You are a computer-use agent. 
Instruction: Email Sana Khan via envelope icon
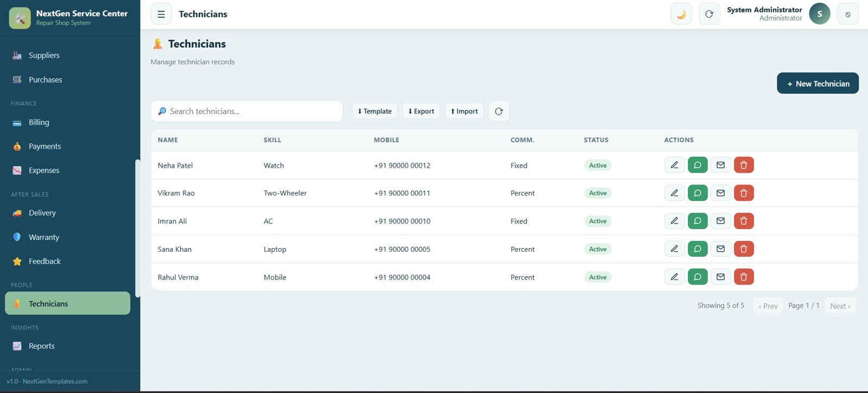pos(720,249)
